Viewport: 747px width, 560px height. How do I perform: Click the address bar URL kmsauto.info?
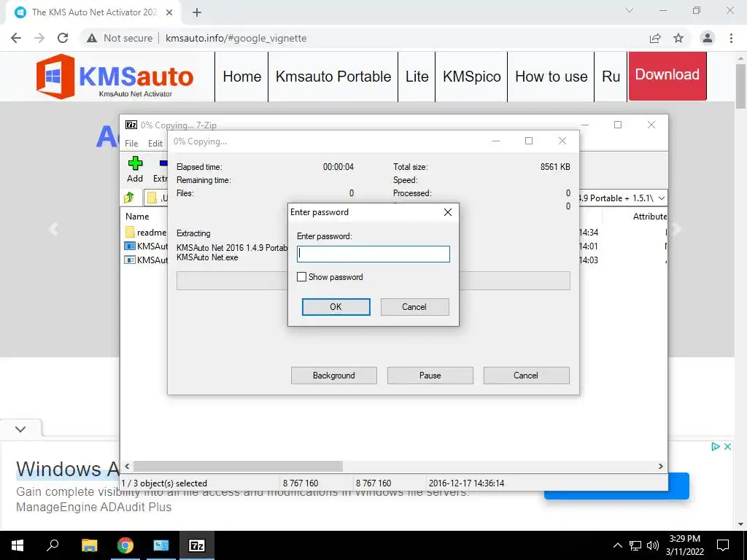pyautogui.click(x=236, y=38)
